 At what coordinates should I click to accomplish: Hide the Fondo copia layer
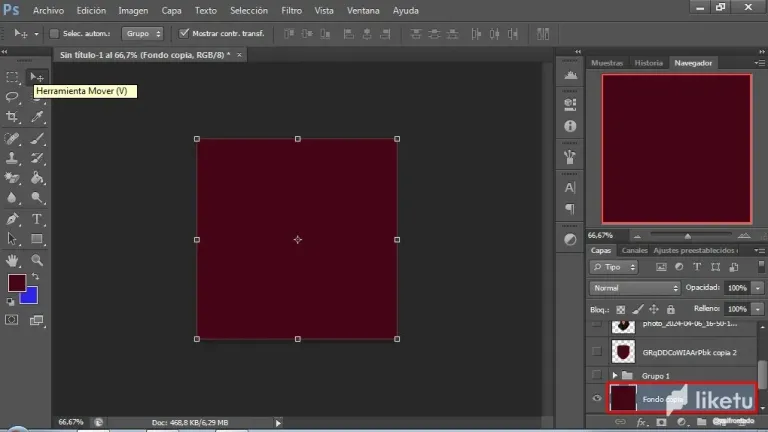597,398
